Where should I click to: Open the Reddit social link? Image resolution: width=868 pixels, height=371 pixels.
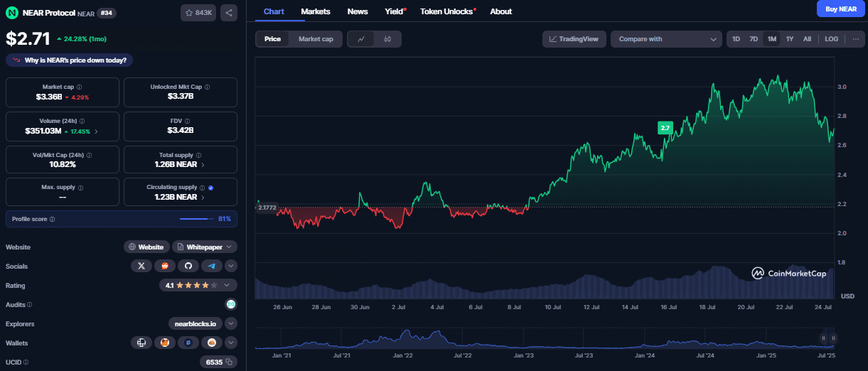[165, 266]
